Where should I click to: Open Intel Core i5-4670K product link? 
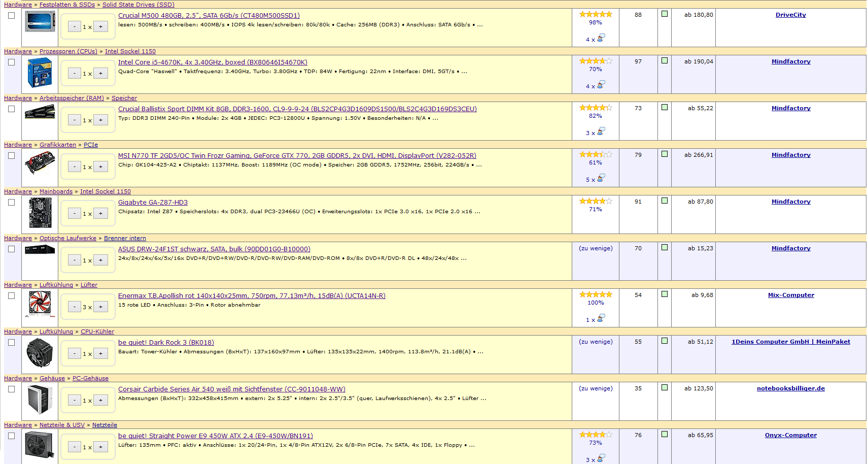coord(213,62)
